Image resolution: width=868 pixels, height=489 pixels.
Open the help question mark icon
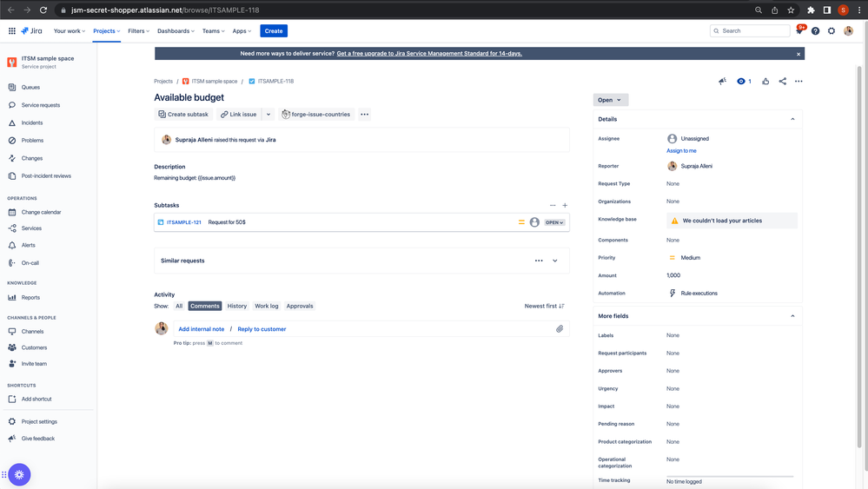click(815, 31)
